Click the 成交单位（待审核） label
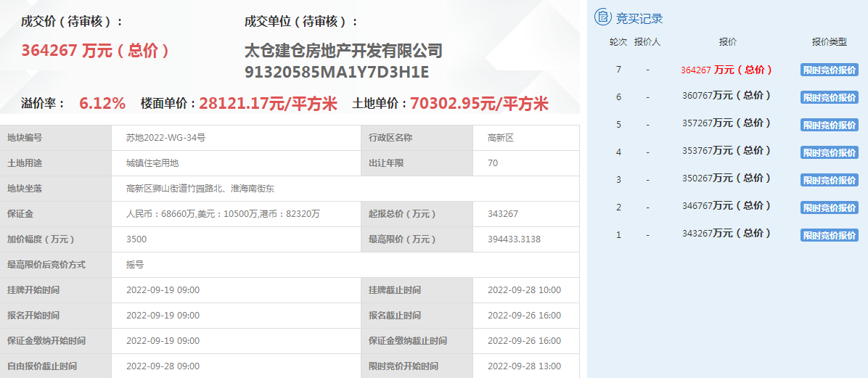The image size is (868, 378). tap(301, 22)
